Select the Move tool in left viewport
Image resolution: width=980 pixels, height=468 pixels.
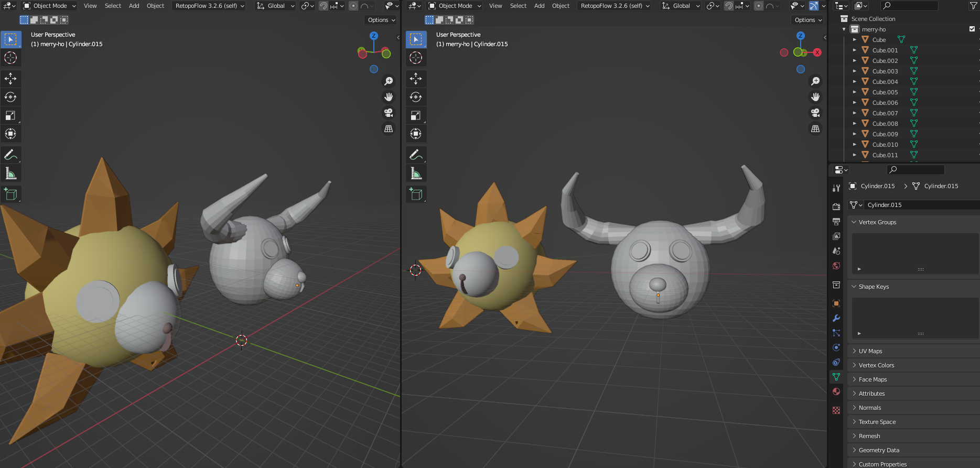coord(10,79)
